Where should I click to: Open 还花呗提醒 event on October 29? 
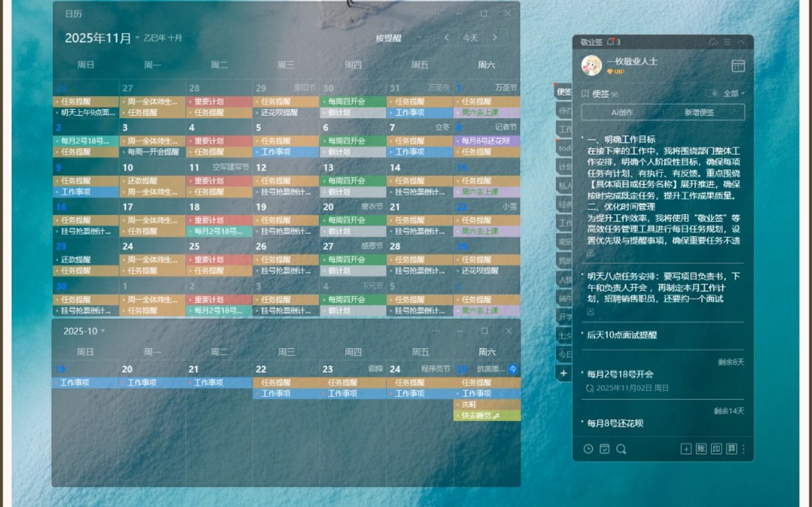pos(286,112)
